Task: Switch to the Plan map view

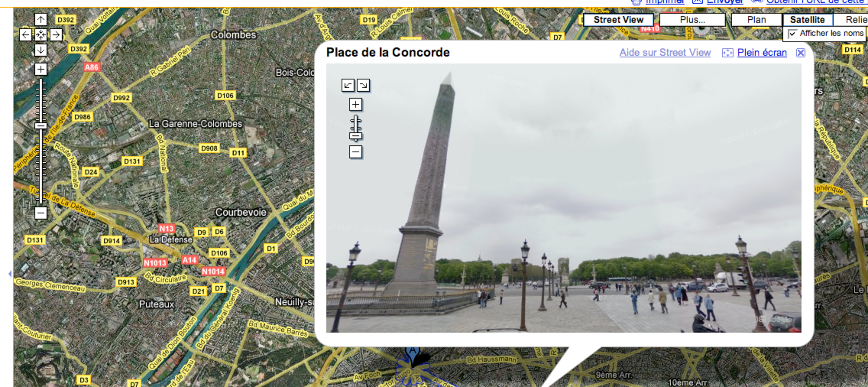Action: tap(756, 20)
